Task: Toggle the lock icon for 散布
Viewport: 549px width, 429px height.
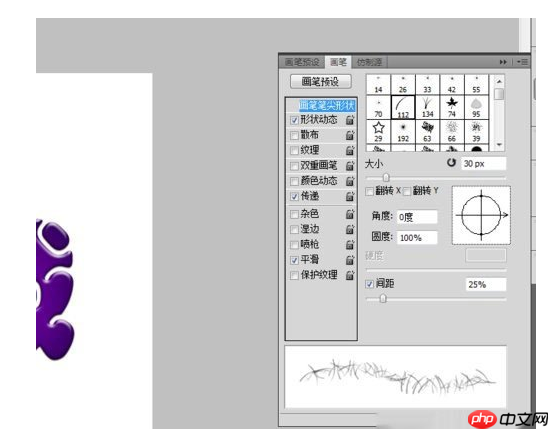Action: tap(350, 135)
